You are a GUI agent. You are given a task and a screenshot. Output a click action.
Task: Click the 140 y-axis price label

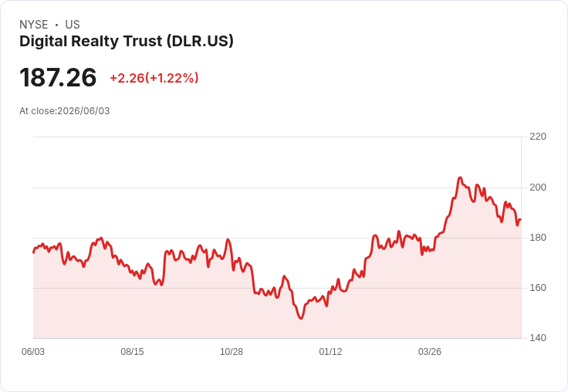(x=538, y=338)
